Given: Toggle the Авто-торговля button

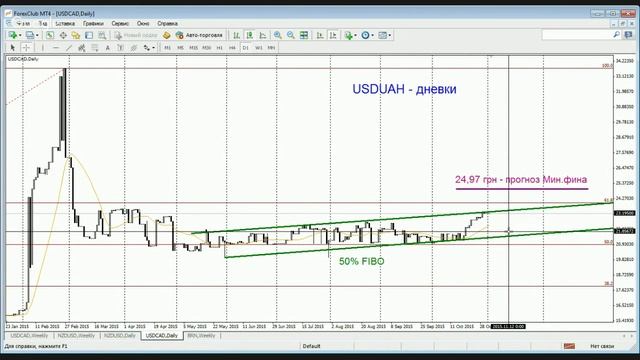Looking at the screenshot, I should [199, 36].
